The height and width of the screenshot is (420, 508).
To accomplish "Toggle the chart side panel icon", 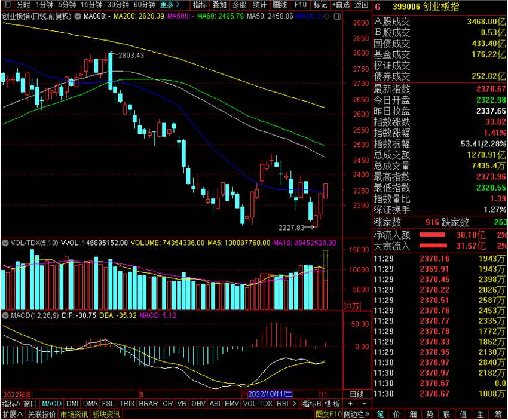I will point(337,16).
